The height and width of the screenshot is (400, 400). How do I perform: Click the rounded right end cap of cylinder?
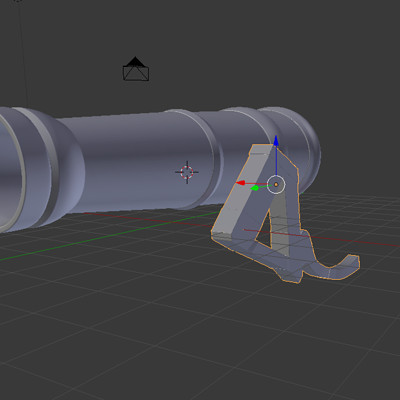[303, 147]
